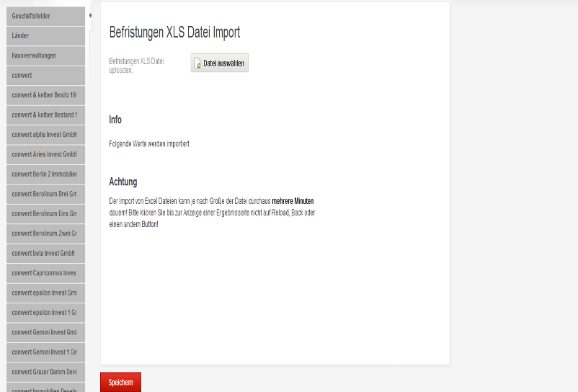Click the Datei auswählen upload button
The width and height of the screenshot is (578, 392).
click(x=219, y=63)
